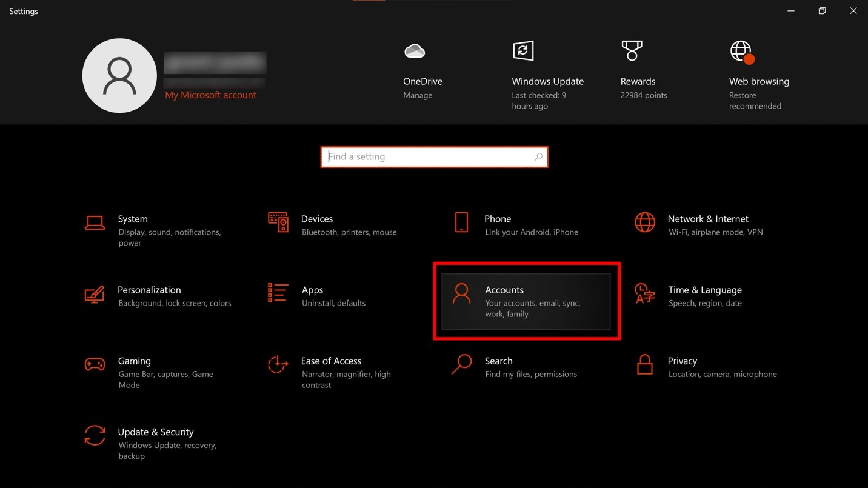Click the Ease of Access title text
The width and height of the screenshot is (868, 488).
[x=331, y=361]
